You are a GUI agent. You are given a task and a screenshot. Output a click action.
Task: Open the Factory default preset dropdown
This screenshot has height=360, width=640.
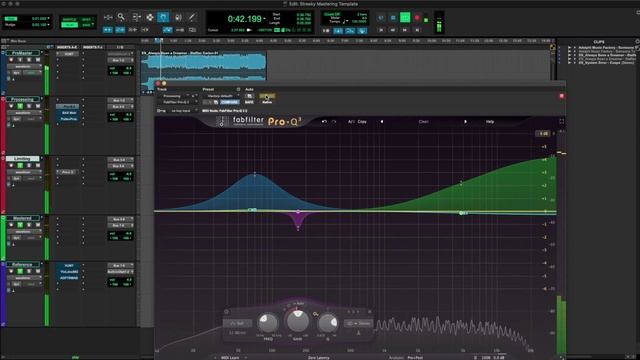point(222,96)
